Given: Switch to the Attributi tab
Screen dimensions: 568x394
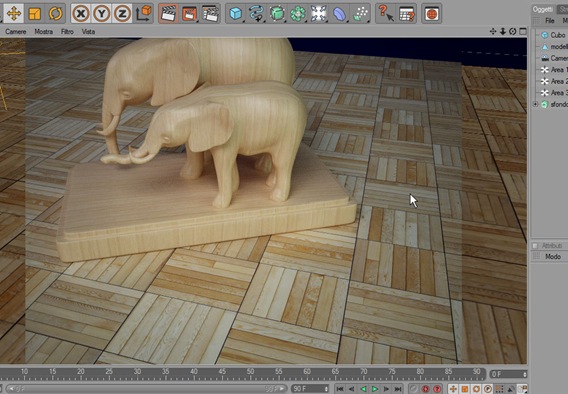Looking at the screenshot, I should coord(551,246).
